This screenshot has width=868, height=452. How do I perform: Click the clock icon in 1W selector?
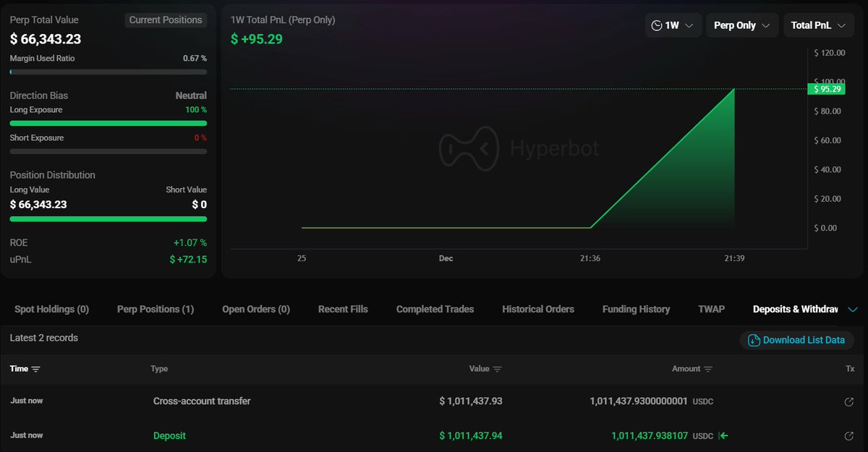(x=657, y=25)
